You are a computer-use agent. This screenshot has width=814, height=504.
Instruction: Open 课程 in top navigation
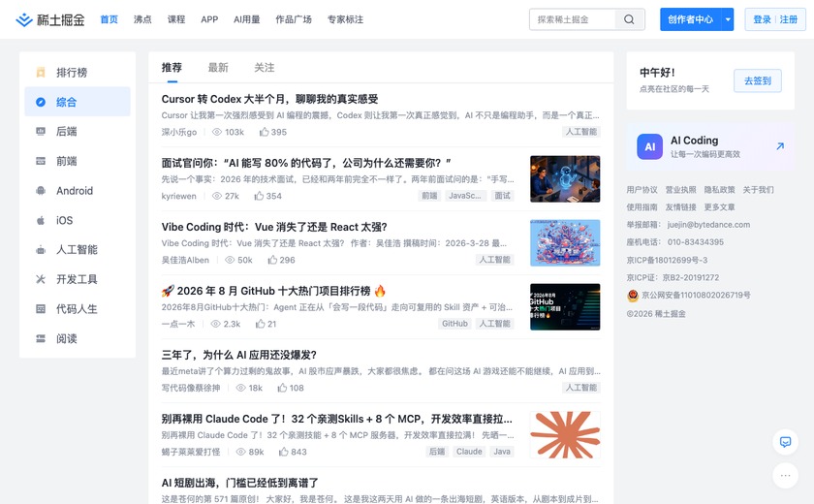[176, 19]
